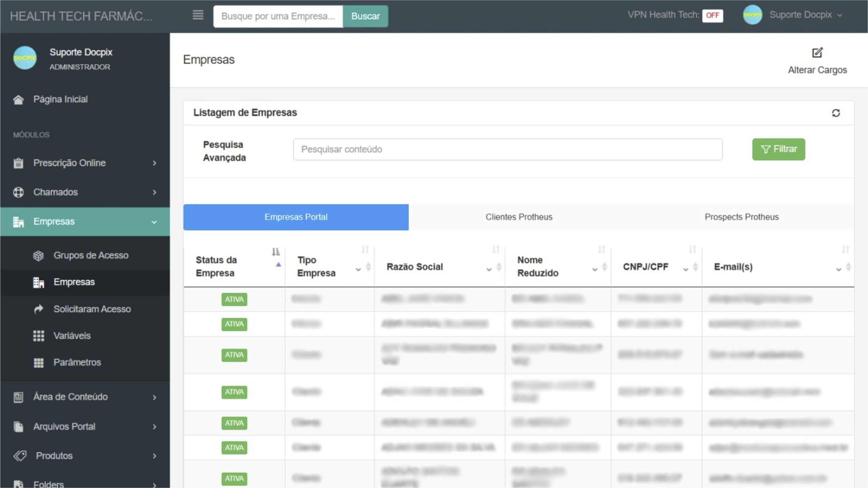Toggle sort on Status da Empresa column

276,252
